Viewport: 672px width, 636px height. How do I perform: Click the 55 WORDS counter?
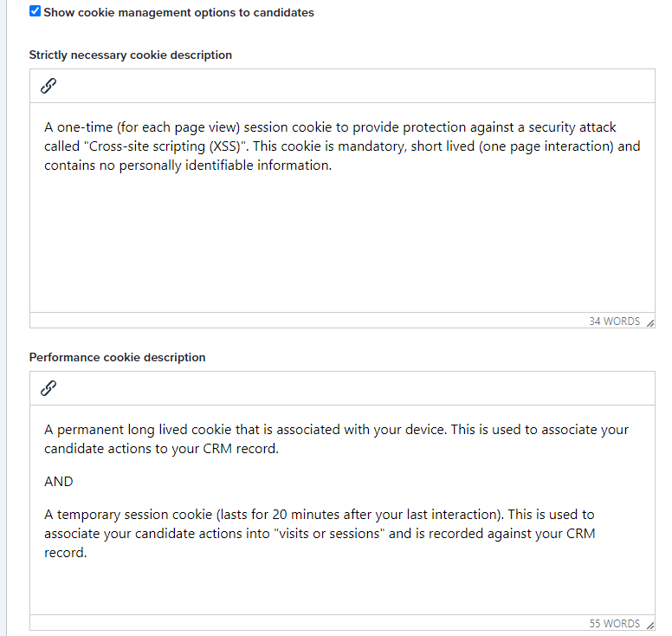614,624
